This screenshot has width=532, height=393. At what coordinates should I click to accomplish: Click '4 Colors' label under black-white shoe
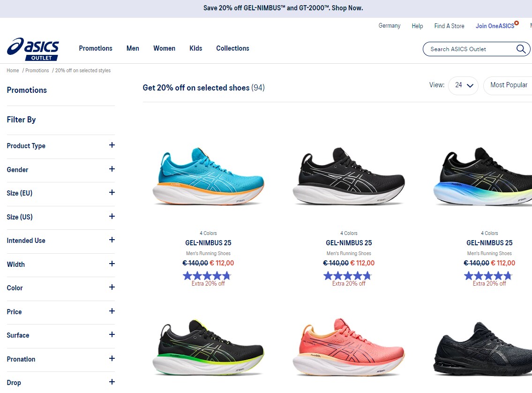click(x=349, y=233)
